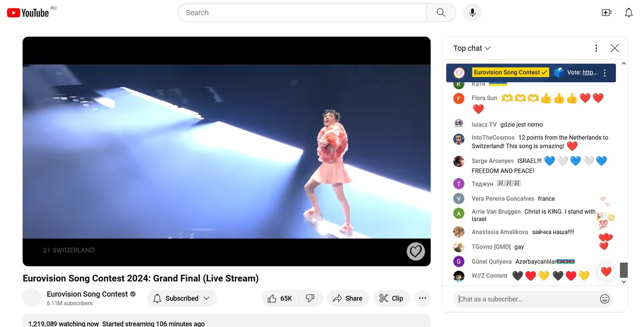Click the Clip button
Viewport: 644px width, 327px height.
391,298
